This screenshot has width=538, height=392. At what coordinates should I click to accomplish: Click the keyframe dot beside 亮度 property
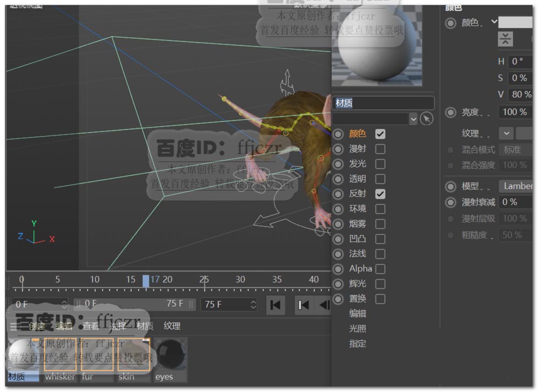coord(450,112)
